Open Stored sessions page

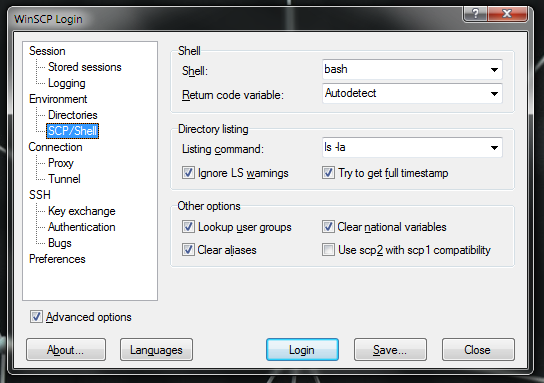(x=85, y=67)
